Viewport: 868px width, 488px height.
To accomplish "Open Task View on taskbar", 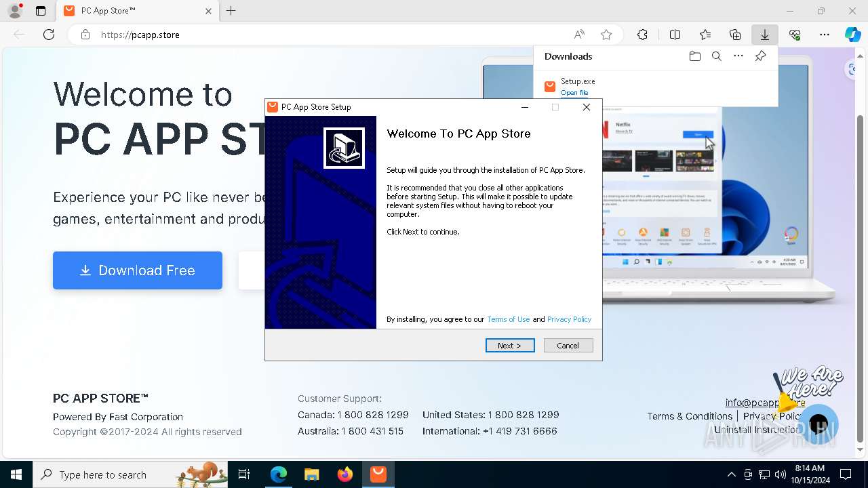I will [x=244, y=474].
